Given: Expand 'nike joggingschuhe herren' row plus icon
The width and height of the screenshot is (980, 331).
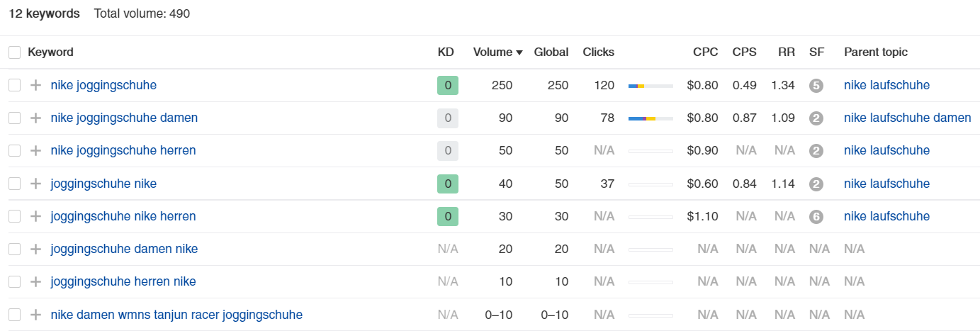Looking at the screenshot, I should pos(36,151).
